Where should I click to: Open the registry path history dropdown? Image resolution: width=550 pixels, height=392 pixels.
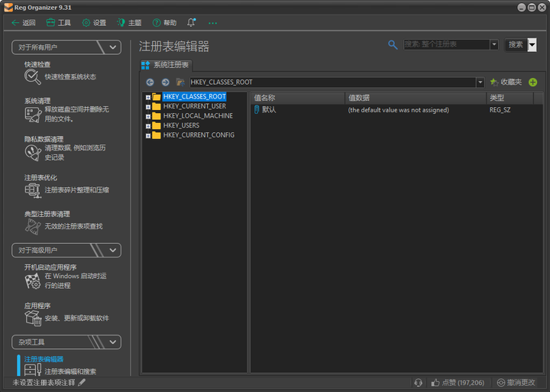pos(480,82)
